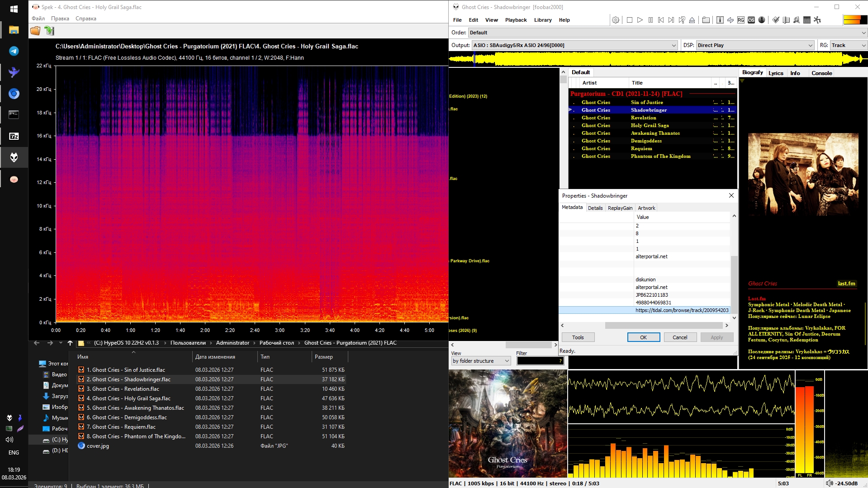Click the RG ReplayGain toolbar icon
868x488 pixels.
[x=741, y=20]
